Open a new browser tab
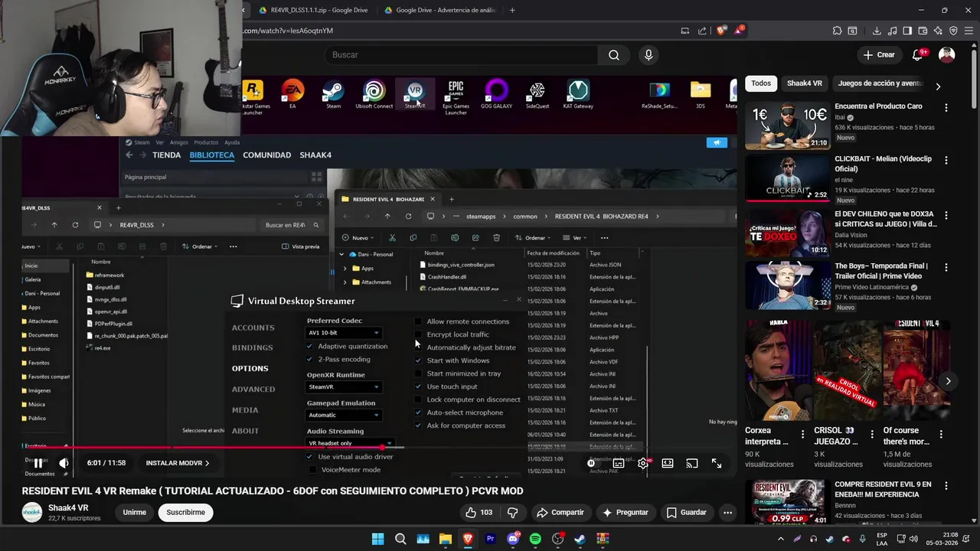The height and width of the screenshot is (551, 980). pos(512,10)
